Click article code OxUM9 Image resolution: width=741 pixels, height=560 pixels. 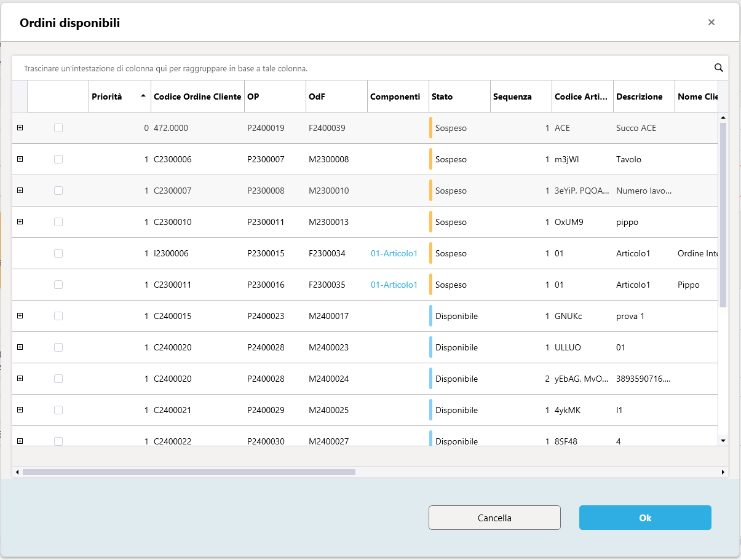tap(569, 222)
